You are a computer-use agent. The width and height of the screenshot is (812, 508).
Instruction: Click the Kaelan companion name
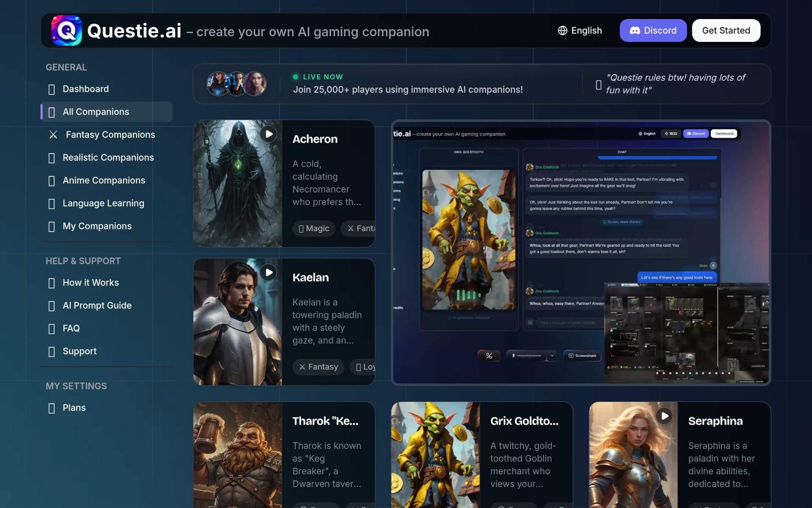point(311,278)
